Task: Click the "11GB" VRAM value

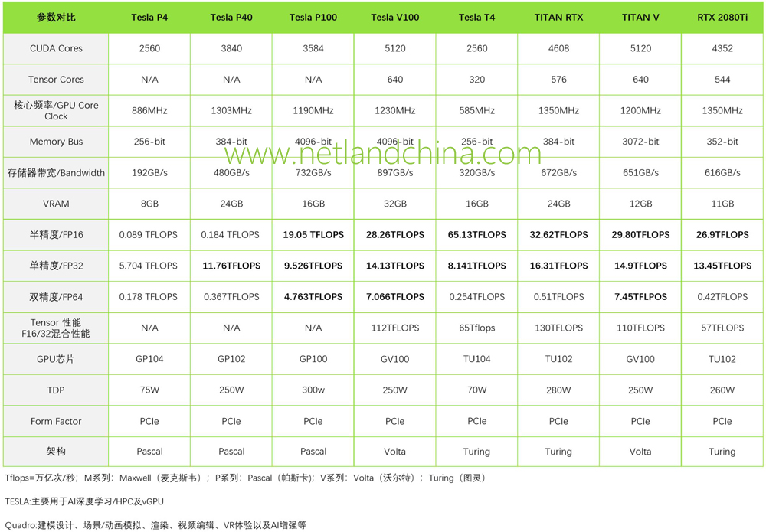Action: tap(722, 204)
